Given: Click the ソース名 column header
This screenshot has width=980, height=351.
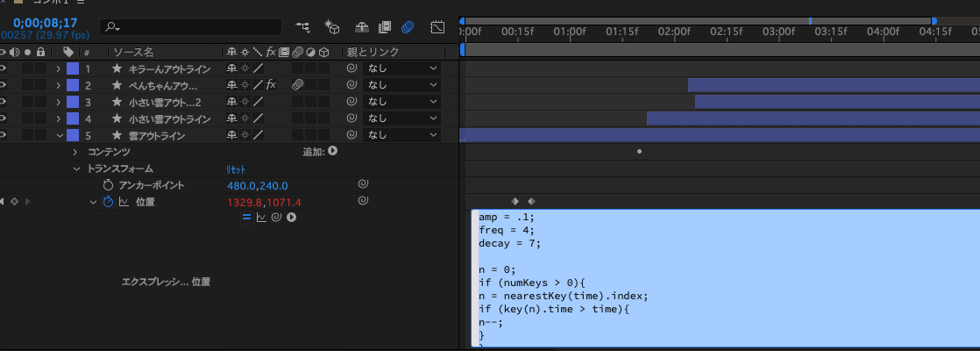Looking at the screenshot, I should (133, 52).
